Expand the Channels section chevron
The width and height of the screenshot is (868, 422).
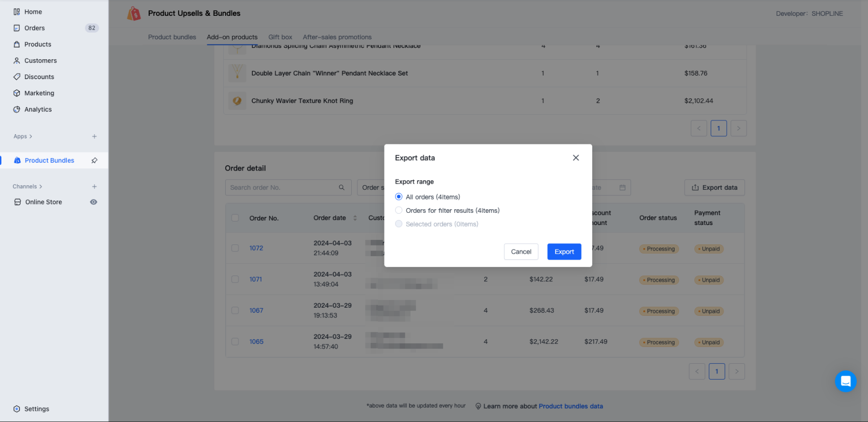41,186
